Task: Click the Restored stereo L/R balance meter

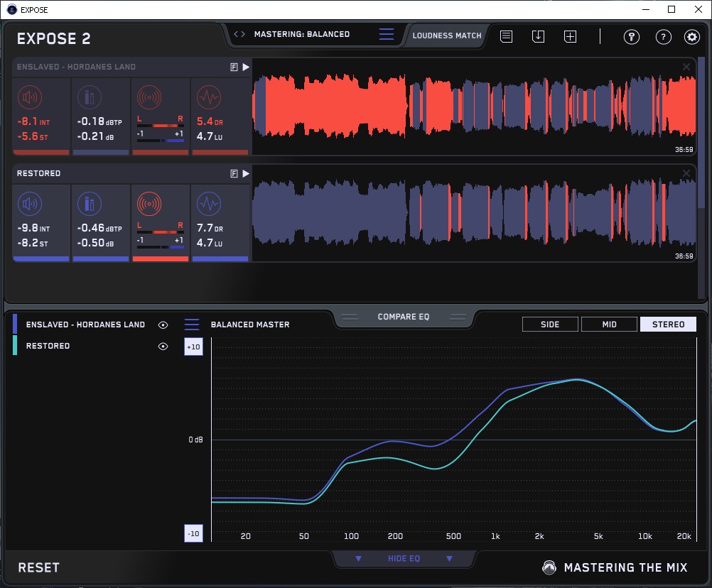Action: pyautogui.click(x=161, y=232)
